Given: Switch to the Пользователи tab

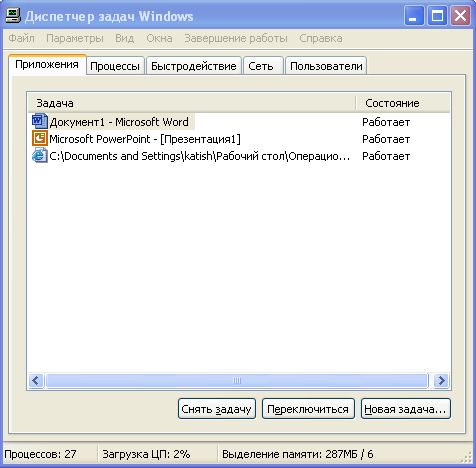Looking at the screenshot, I should tap(326, 66).
